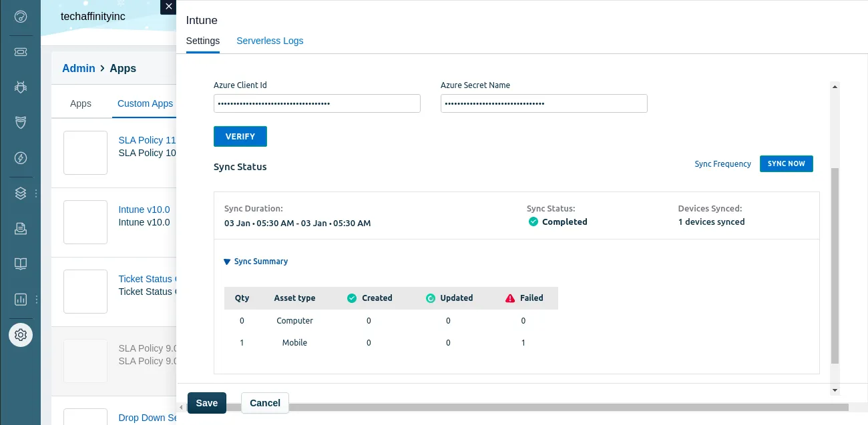Select the Settings tab
The height and width of the screenshot is (425, 868).
[x=203, y=41]
